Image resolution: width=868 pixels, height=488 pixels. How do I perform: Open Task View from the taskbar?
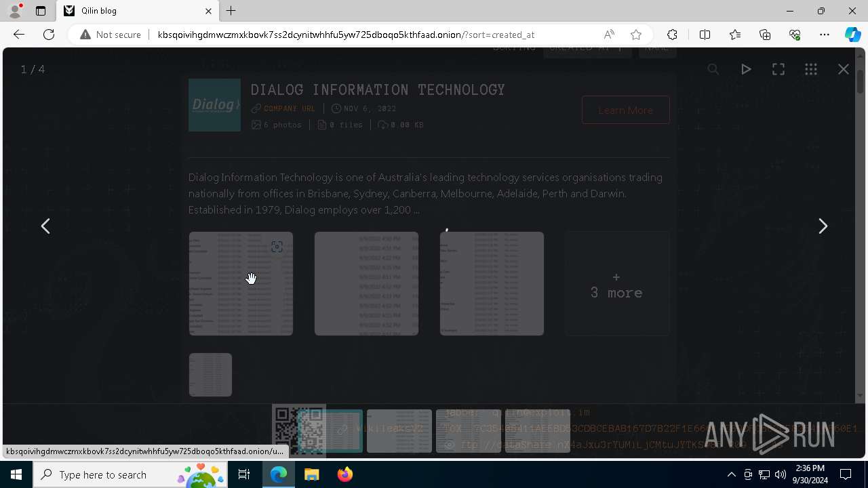coord(244,474)
